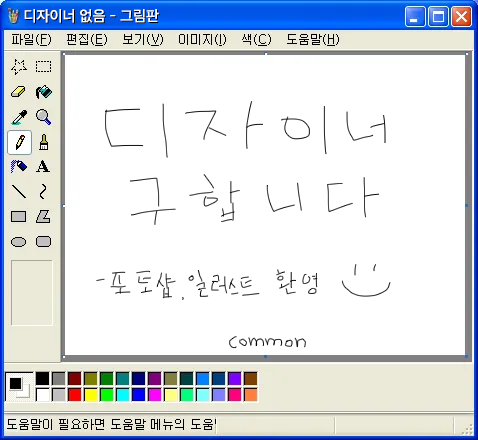
Task: Pick the Eraser tool
Action: point(19,92)
